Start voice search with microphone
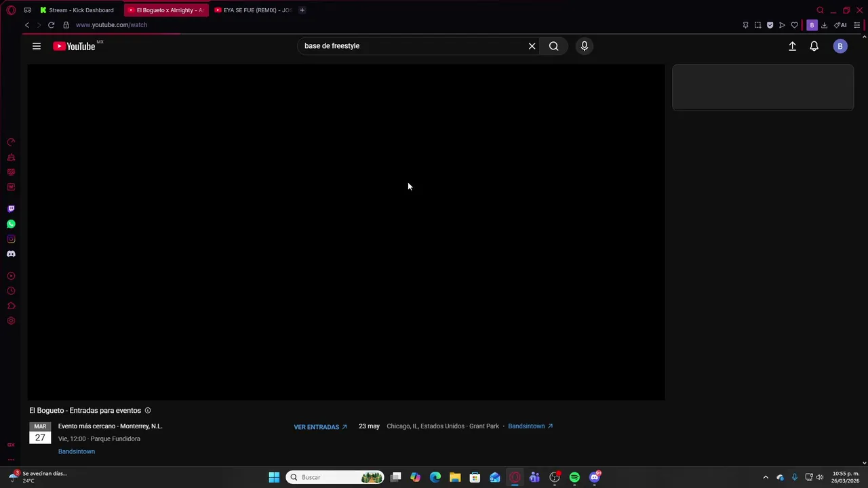Image resolution: width=868 pixels, height=488 pixels. tap(585, 46)
